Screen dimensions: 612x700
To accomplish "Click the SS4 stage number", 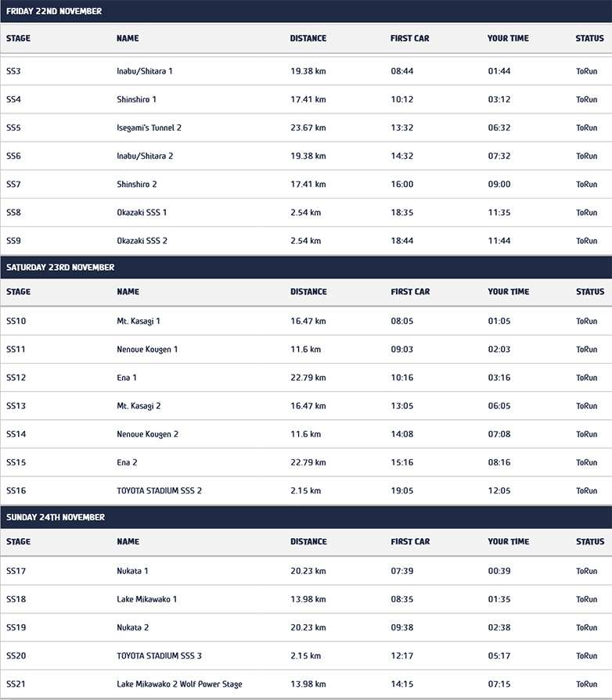I will tap(14, 99).
